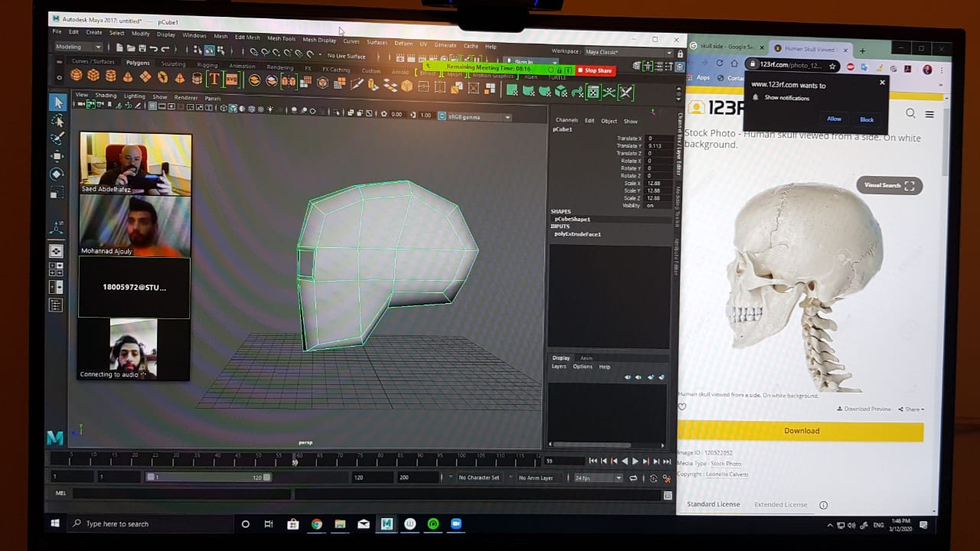Click Block on the notification prompt
The height and width of the screenshot is (551, 980).
click(x=866, y=119)
